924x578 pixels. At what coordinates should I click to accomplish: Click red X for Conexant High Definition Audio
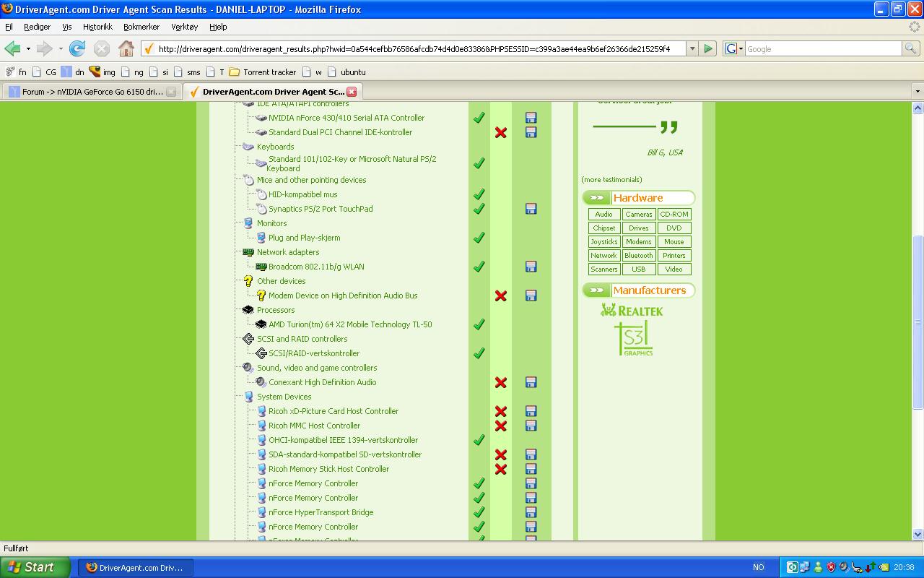(500, 382)
